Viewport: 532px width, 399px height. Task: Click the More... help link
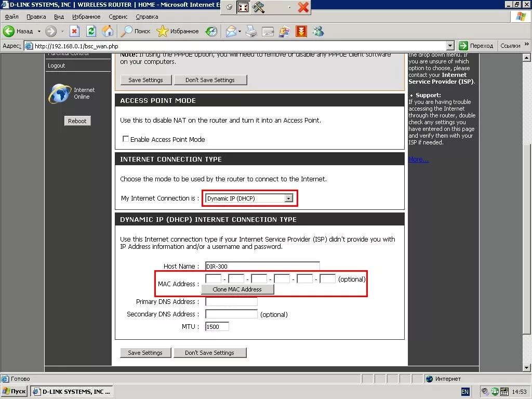pyautogui.click(x=418, y=159)
